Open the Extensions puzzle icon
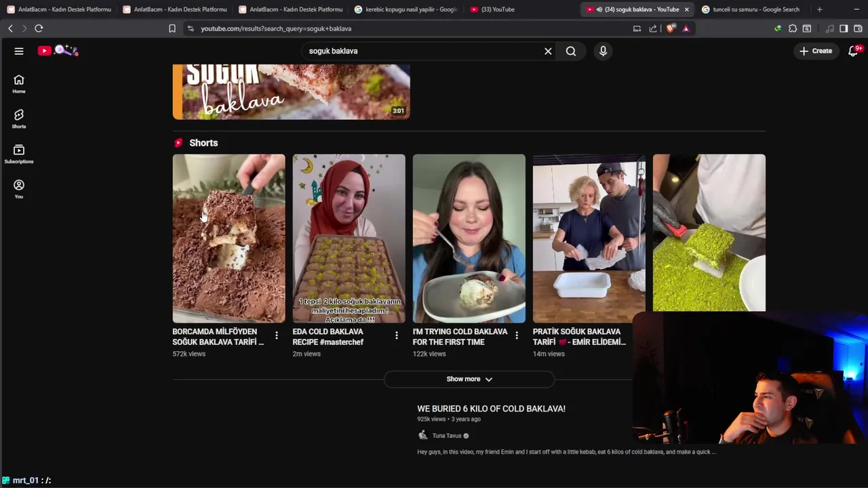868x488 pixels. click(x=793, y=28)
